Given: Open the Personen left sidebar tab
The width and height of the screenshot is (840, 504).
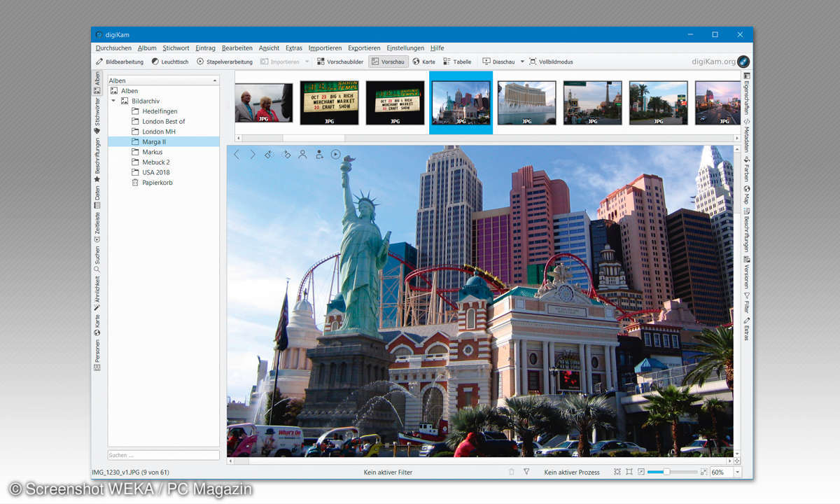Looking at the screenshot, I should click(97, 355).
